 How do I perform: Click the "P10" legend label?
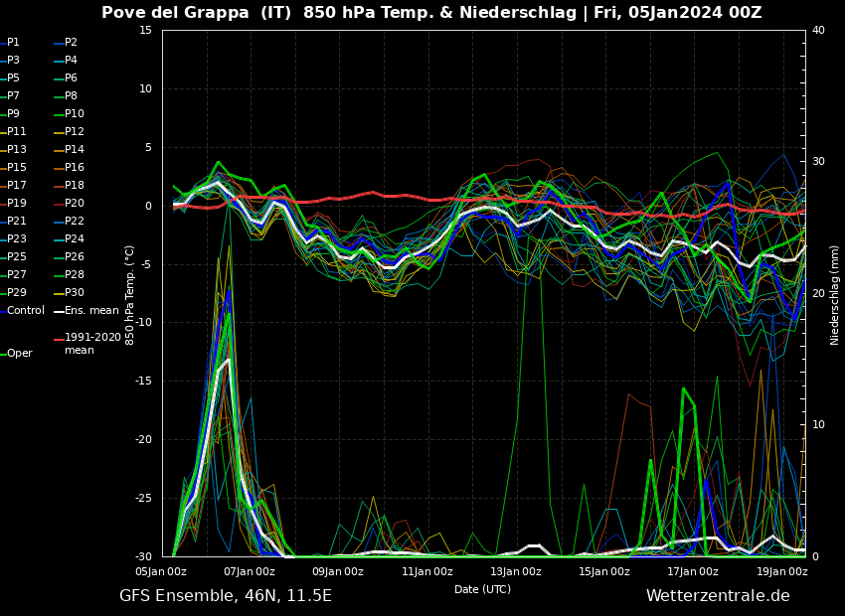pos(69,113)
